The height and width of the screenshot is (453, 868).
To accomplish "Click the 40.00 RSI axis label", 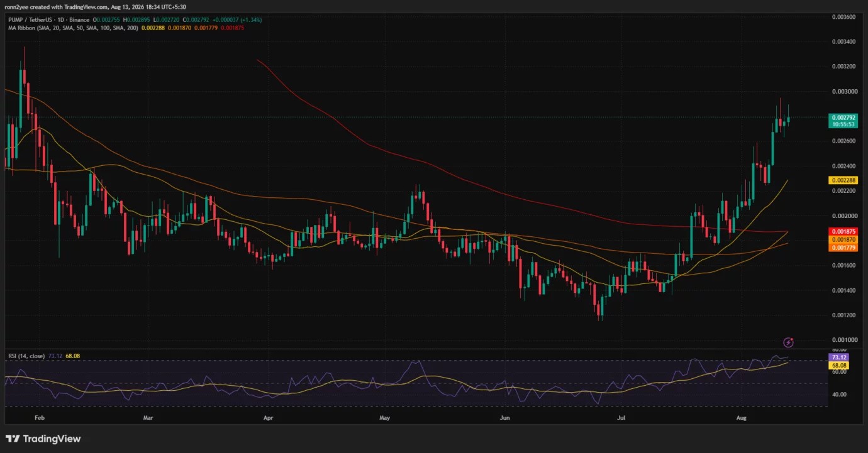I will tap(838, 395).
